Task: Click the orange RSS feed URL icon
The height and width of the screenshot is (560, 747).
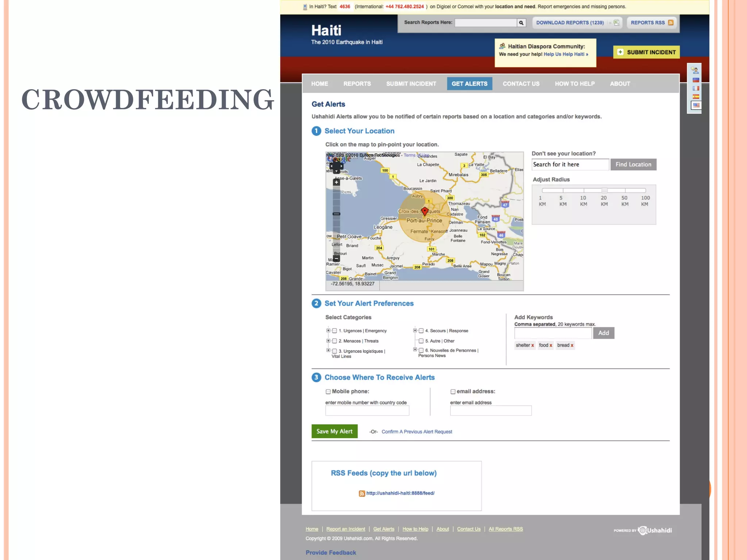Action: point(362,493)
